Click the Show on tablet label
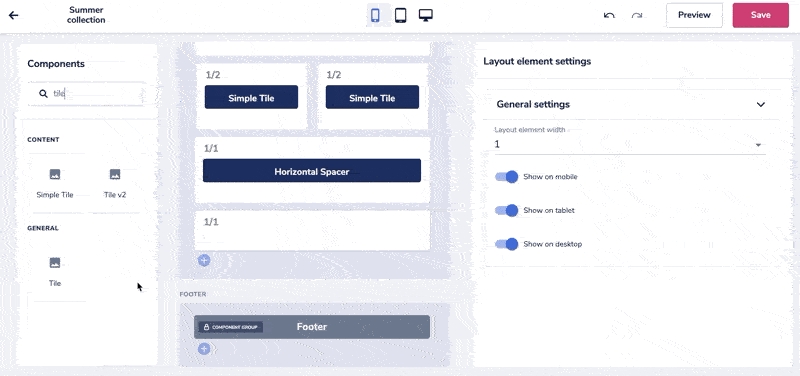This screenshot has width=800, height=376. [549, 211]
